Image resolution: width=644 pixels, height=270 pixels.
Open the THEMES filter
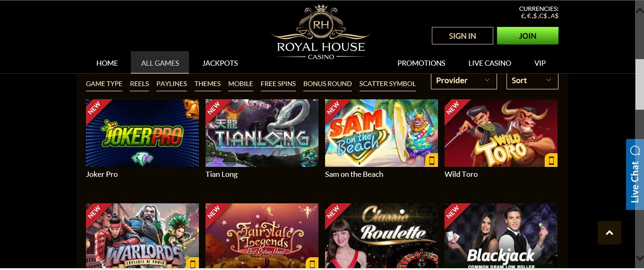[x=207, y=84]
